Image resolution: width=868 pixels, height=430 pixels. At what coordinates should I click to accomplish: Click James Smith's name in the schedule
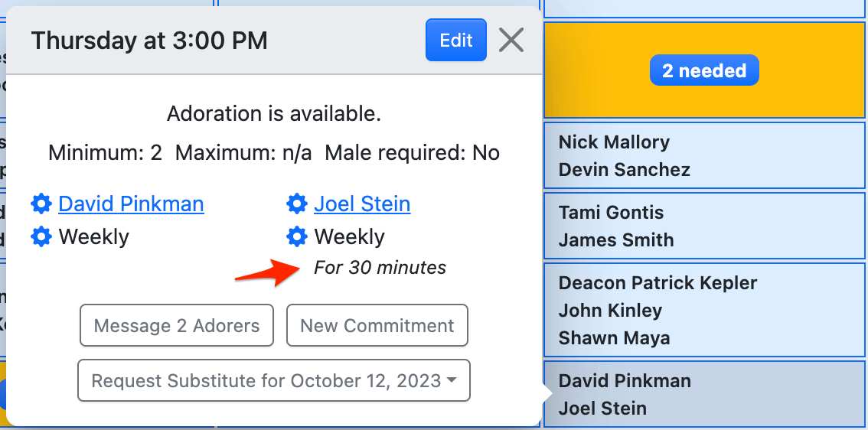(616, 240)
